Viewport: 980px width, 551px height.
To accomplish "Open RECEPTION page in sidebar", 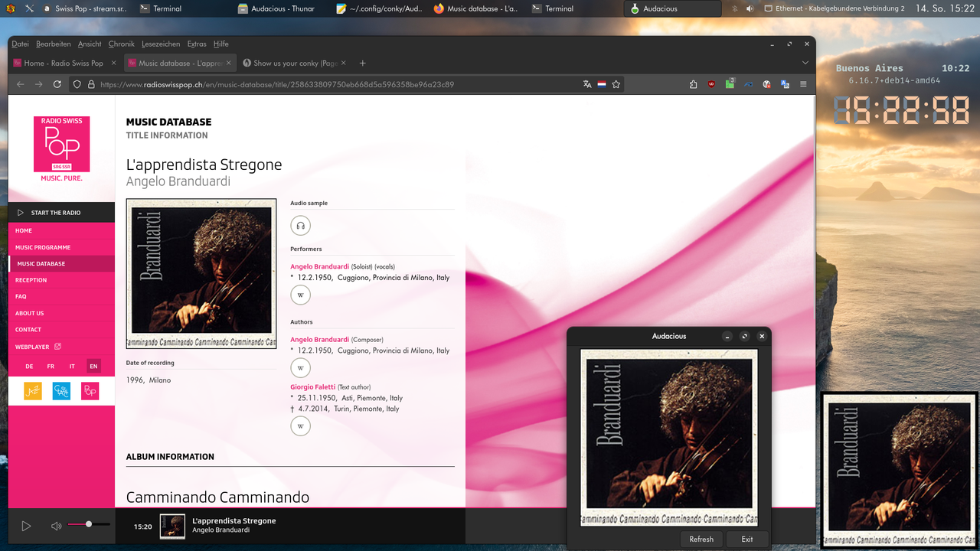I will click(x=61, y=280).
